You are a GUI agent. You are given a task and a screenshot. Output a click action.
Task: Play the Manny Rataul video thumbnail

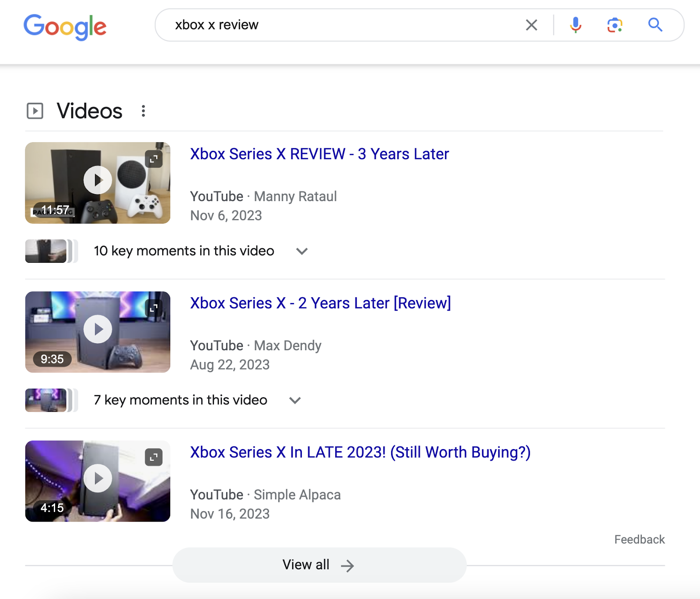(98, 179)
